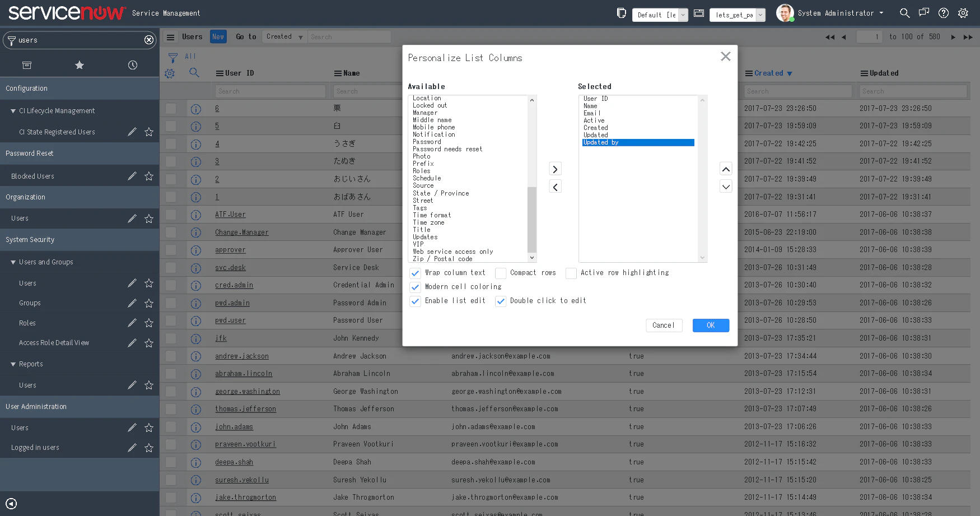
Task: Click the edit pencil next to Blocked Users
Action: pyautogui.click(x=132, y=176)
